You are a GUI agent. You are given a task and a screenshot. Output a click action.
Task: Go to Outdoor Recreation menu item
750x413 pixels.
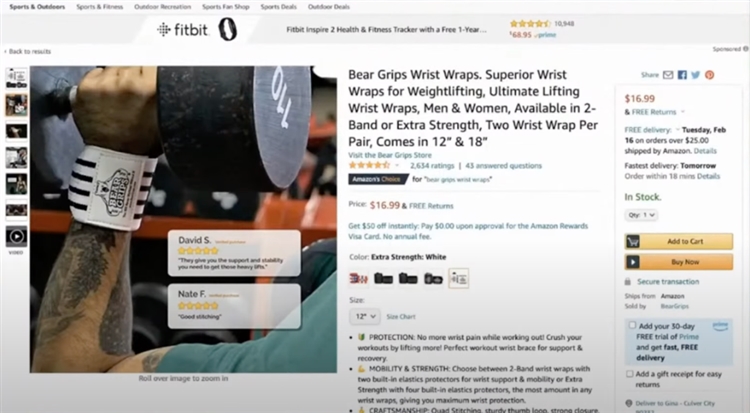click(163, 7)
